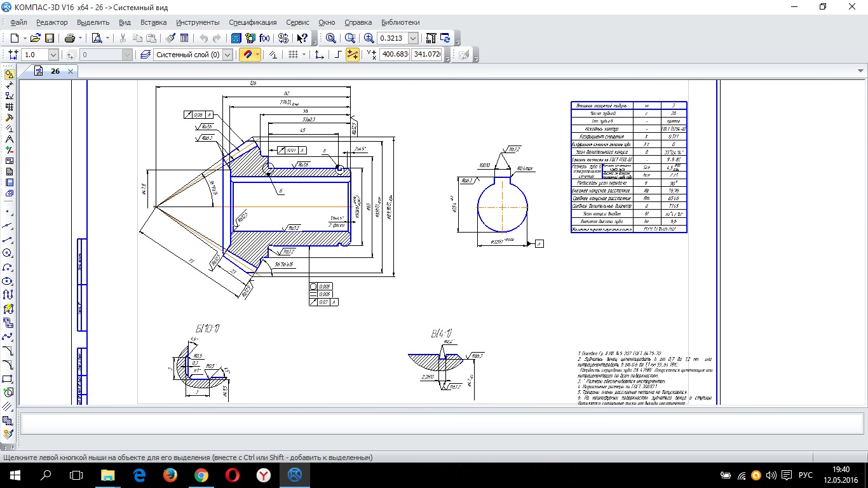
Task: Launch Firefox from the taskbar
Action: pyautogui.click(x=170, y=475)
